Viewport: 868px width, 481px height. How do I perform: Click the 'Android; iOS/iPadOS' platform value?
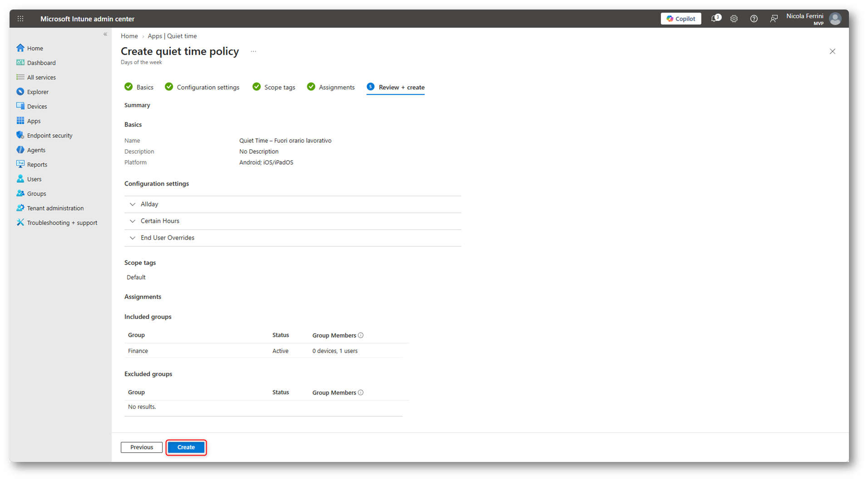point(266,162)
